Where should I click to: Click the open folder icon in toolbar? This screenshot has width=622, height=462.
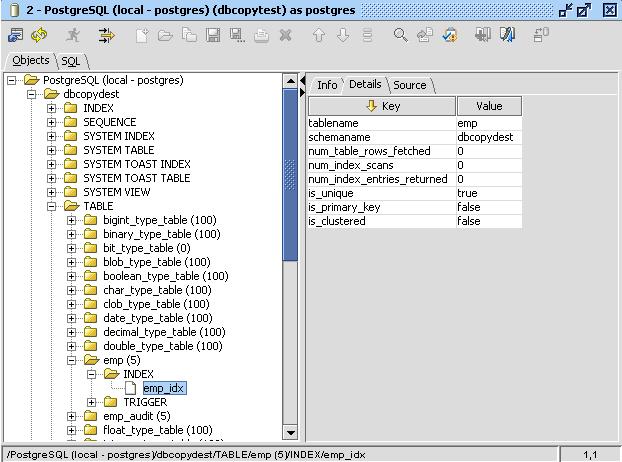[165, 35]
